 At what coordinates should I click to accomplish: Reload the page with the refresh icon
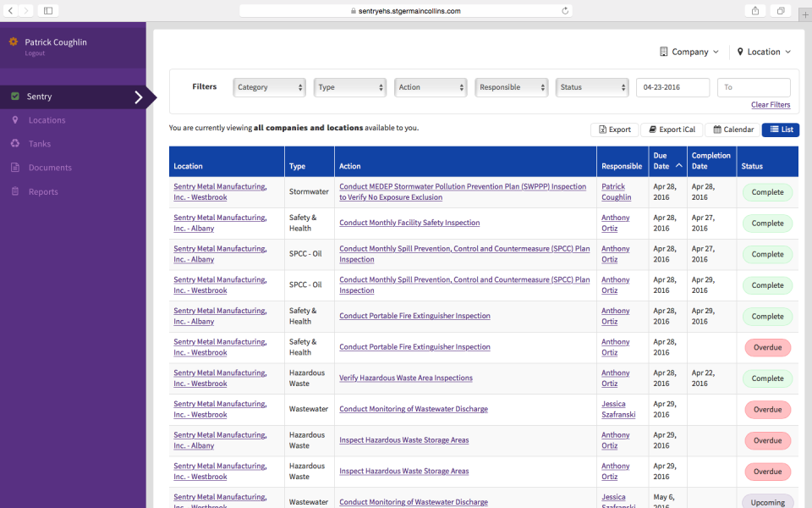tap(565, 10)
